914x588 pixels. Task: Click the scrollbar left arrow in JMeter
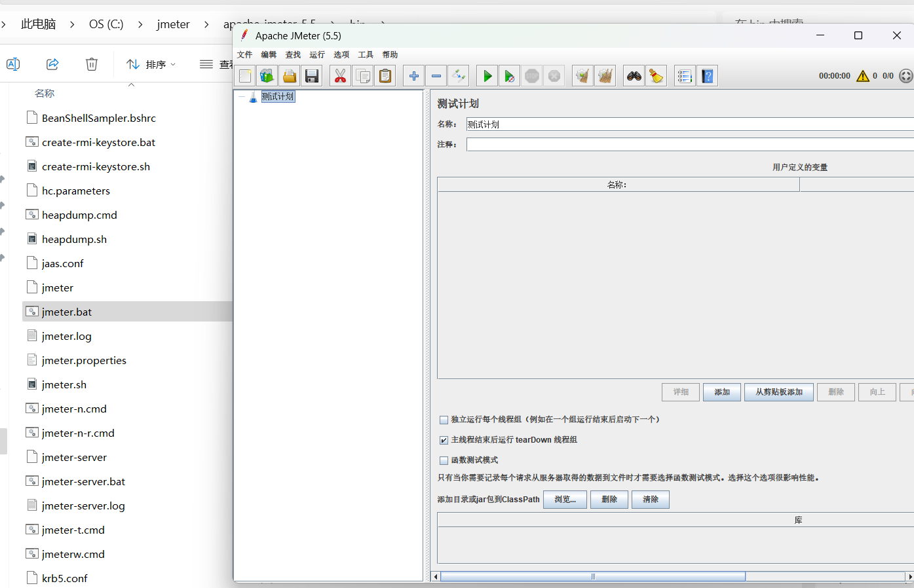436,577
